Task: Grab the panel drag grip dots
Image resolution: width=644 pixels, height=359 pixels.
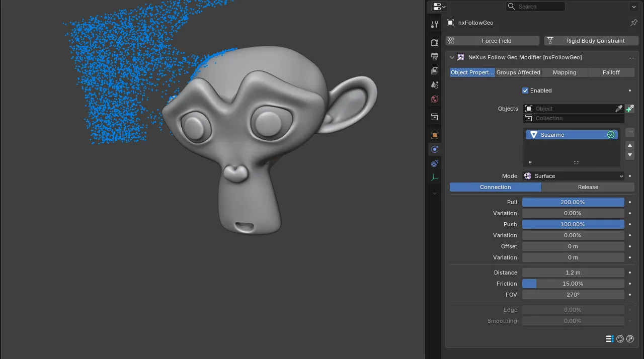Action: point(631,58)
